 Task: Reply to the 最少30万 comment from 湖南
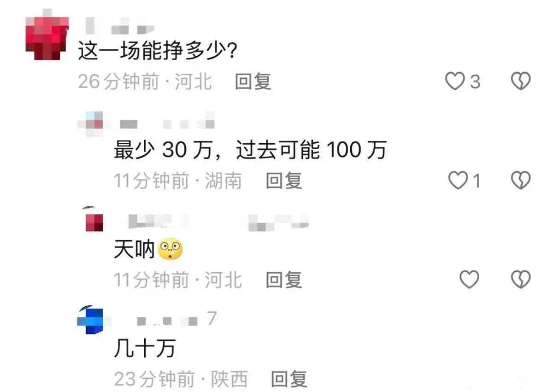[x=284, y=181]
